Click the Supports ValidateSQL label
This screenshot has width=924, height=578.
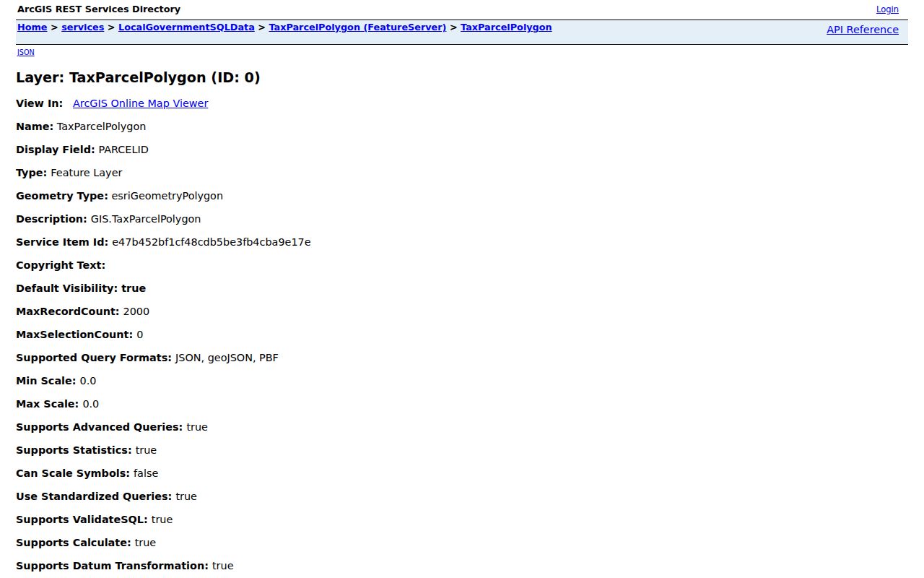[x=82, y=519]
